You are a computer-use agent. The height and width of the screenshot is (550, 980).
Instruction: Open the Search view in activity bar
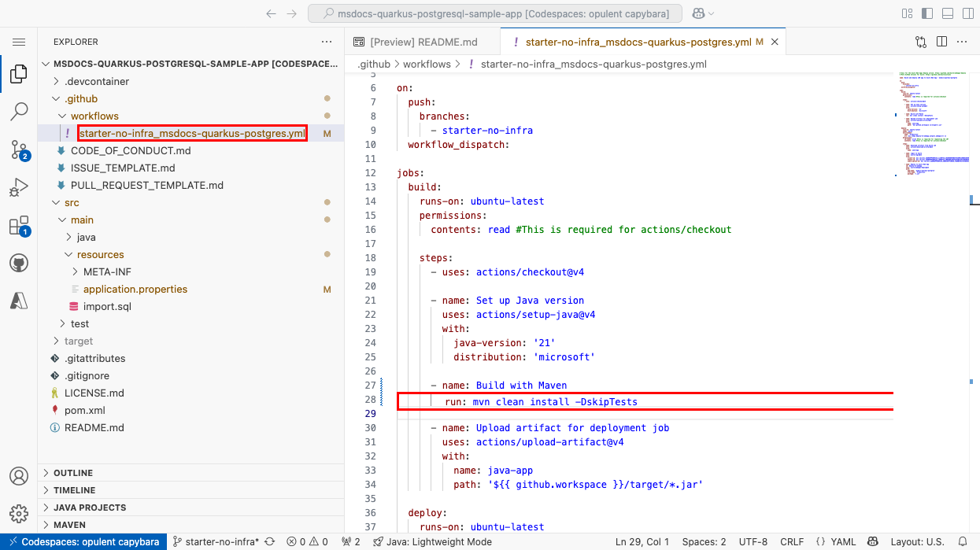click(x=19, y=112)
